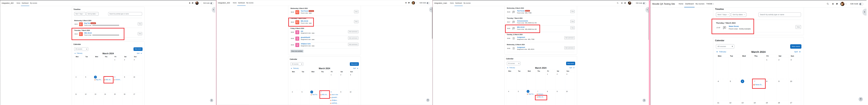
Task: Open MDL-81118 timeline link in integration_main
Action: point(521,27)
